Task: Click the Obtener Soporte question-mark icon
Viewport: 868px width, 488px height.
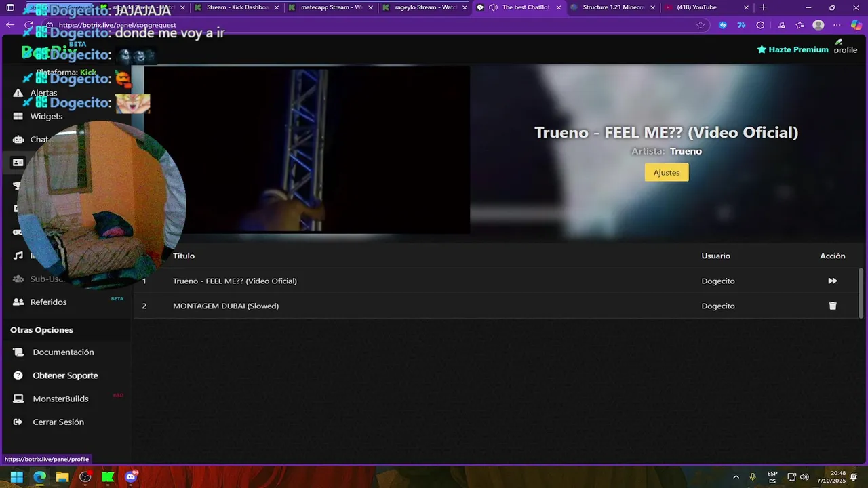Action: 18,375
